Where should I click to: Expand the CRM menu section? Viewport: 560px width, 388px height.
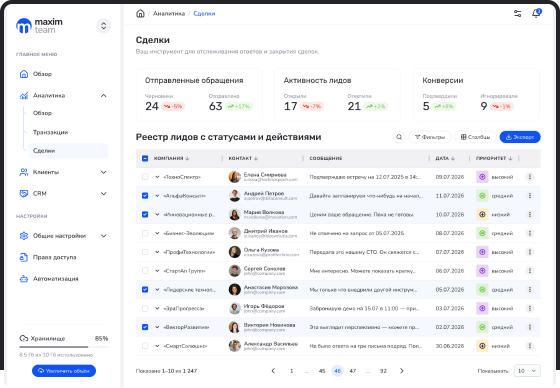pos(104,194)
